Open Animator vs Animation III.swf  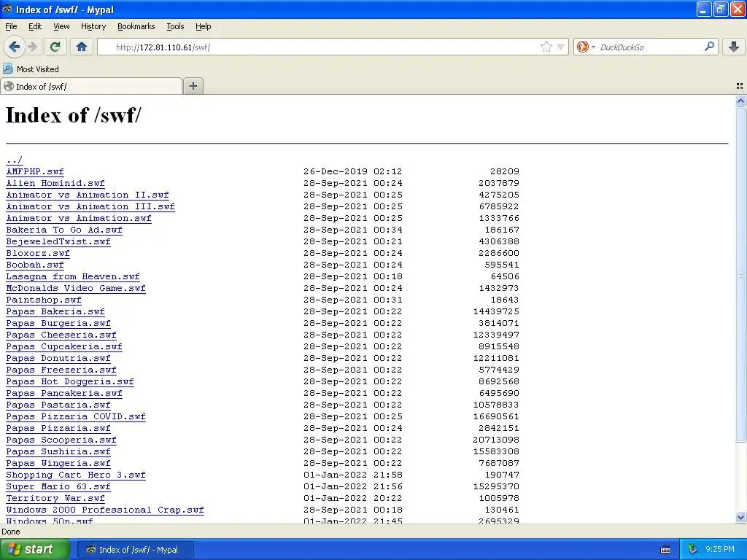point(90,206)
